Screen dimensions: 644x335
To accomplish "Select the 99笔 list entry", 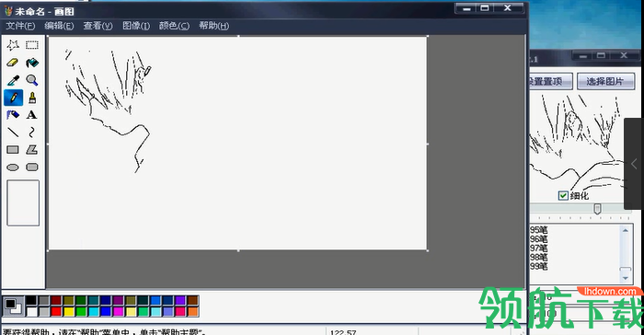I will [x=539, y=266].
